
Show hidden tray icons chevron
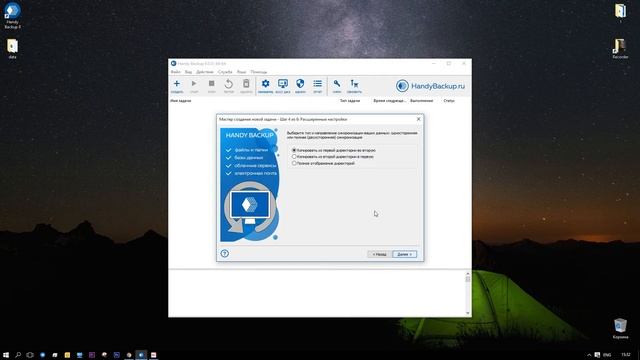coord(589,355)
